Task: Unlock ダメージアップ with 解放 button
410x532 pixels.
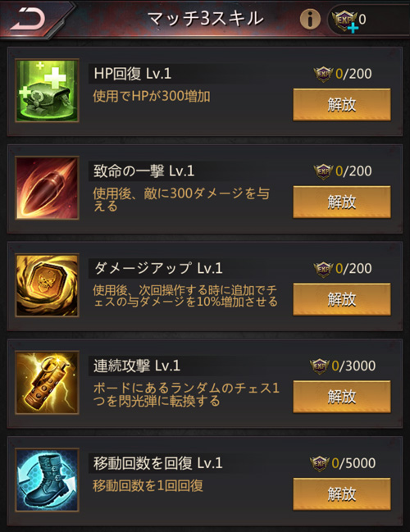Action: coord(342,299)
